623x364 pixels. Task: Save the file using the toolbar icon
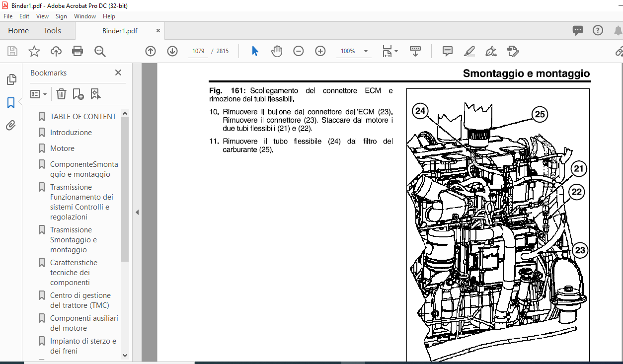tap(12, 51)
